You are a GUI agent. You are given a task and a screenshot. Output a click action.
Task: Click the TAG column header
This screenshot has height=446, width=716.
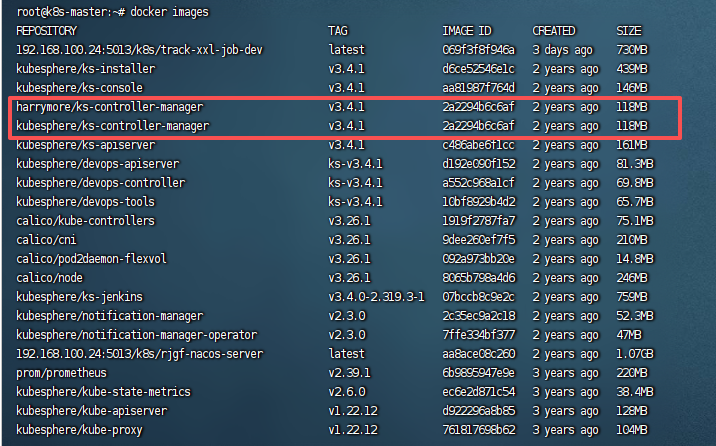338,31
